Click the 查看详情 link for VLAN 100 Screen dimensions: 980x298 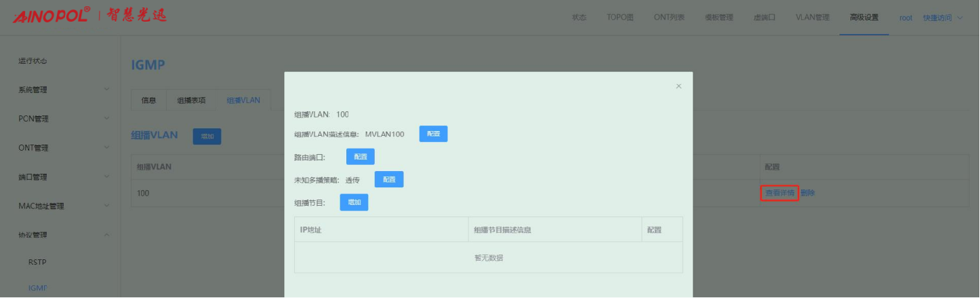point(779,193)
